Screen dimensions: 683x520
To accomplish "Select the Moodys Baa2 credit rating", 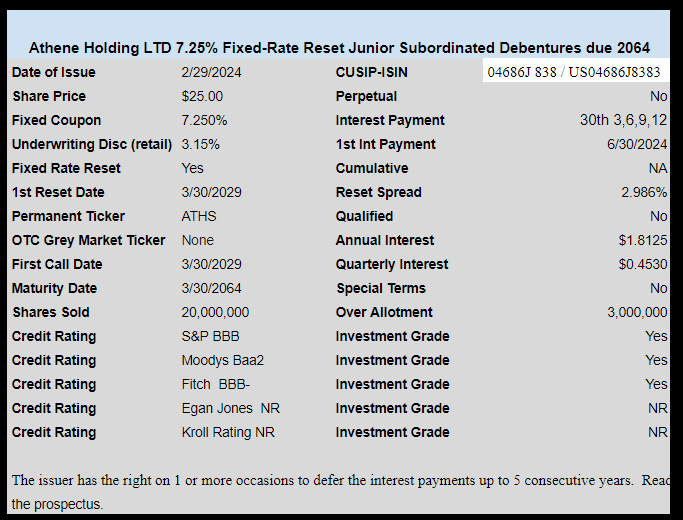I will (x=223, y=360).
